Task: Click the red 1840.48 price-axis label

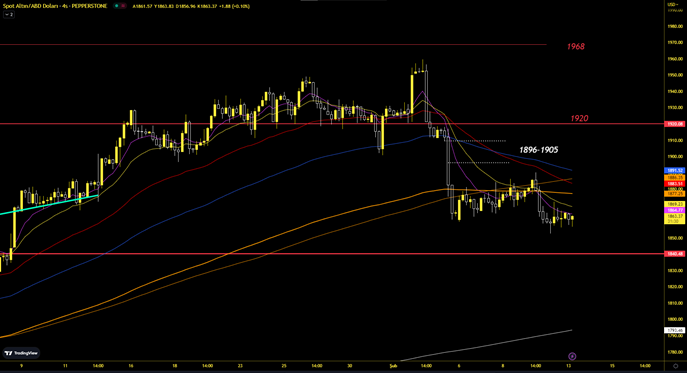Action: 675,254
